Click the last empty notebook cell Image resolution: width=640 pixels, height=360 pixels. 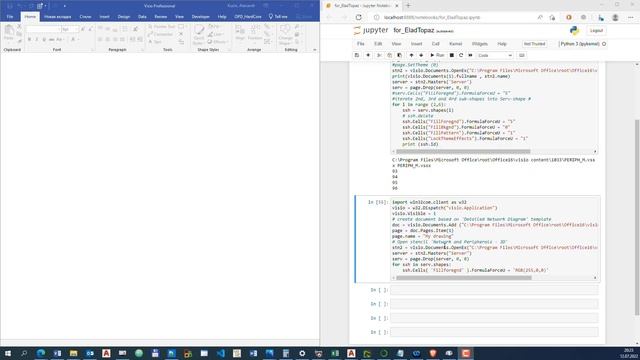[494, 332]
